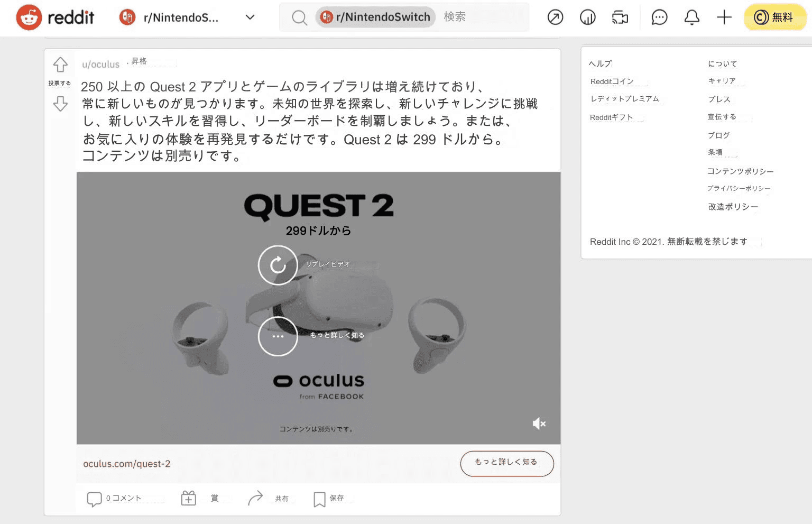The image size is (812, 524).
Task: Open the oculus.com/quest-2 link
Action: [x=127, y=464]
